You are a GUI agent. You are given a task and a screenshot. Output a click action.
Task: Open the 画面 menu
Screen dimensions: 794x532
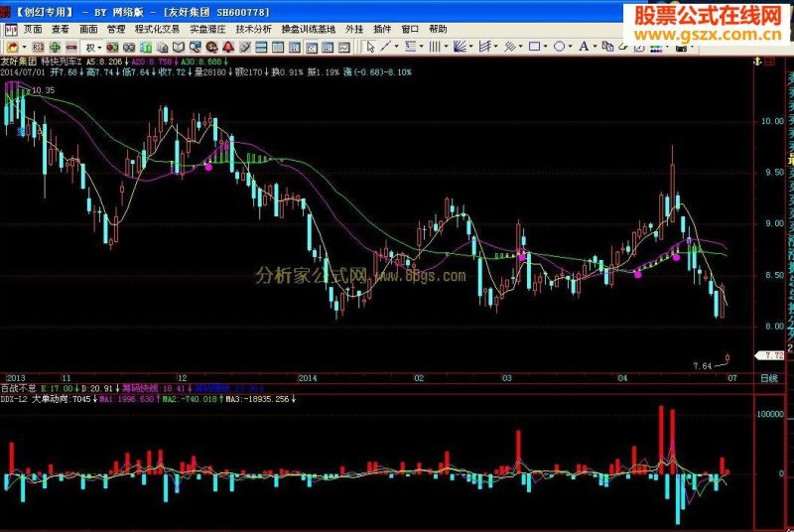coord(88,30)
